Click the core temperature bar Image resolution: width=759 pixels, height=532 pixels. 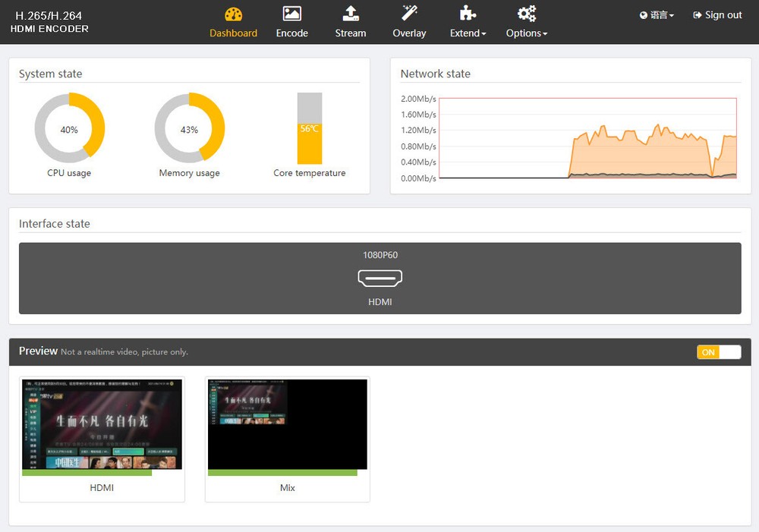pos(310,128)
